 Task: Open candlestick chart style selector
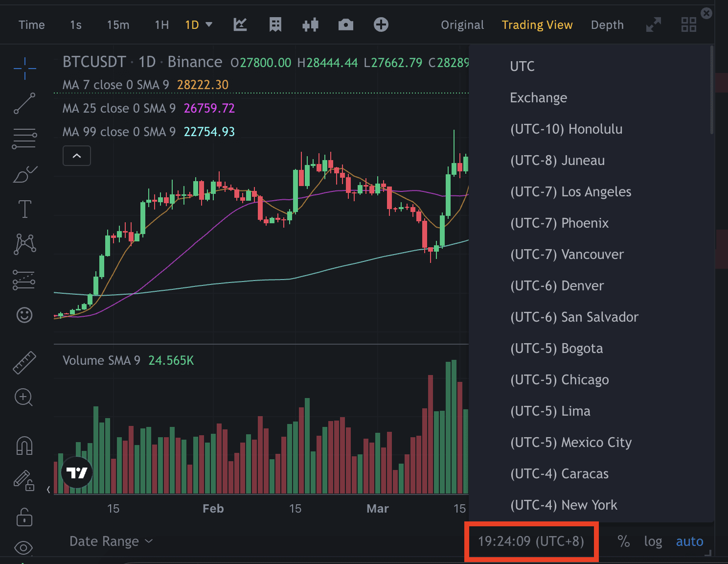point(311,24)
